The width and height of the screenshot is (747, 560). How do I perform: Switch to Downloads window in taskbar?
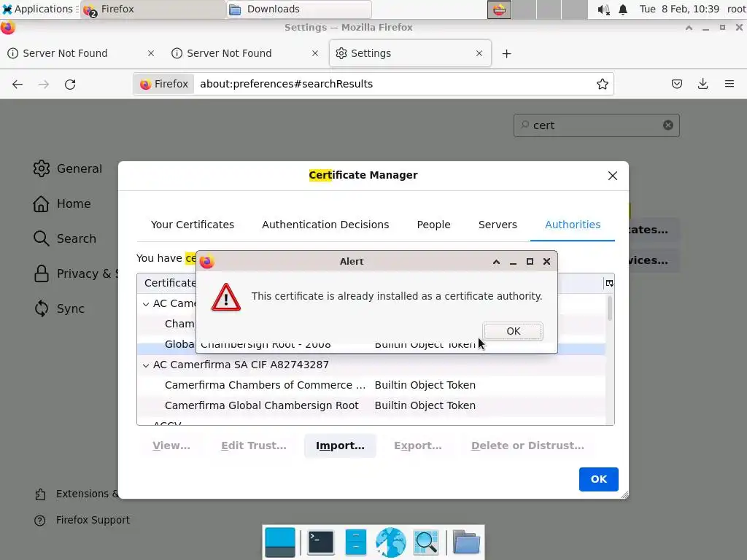[x=298, y=9]
